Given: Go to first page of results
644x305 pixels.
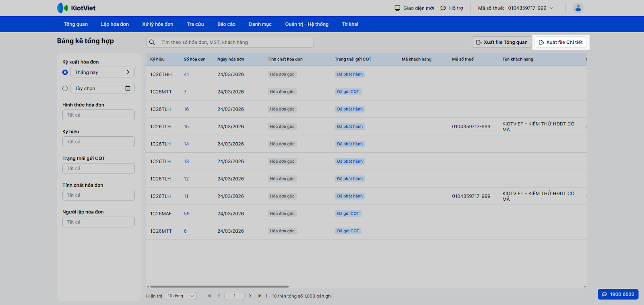Looking at the screenshot, I should click(x=209, y=296).
